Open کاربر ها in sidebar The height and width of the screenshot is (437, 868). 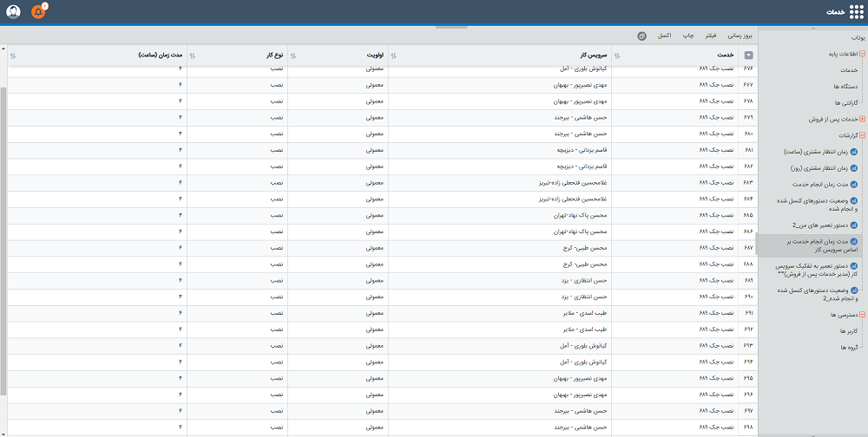pos(849,331)
